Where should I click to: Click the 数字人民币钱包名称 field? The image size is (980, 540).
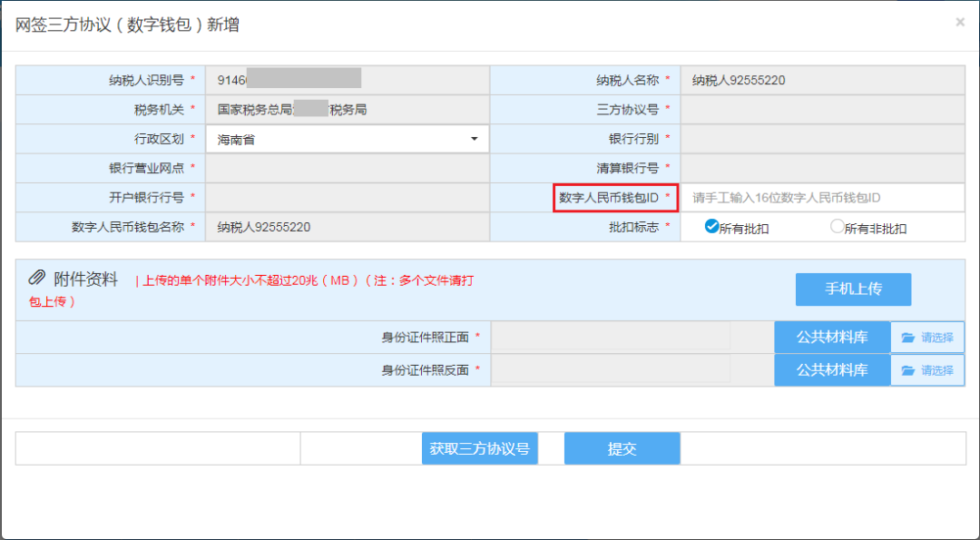click(x=348, y=227)
